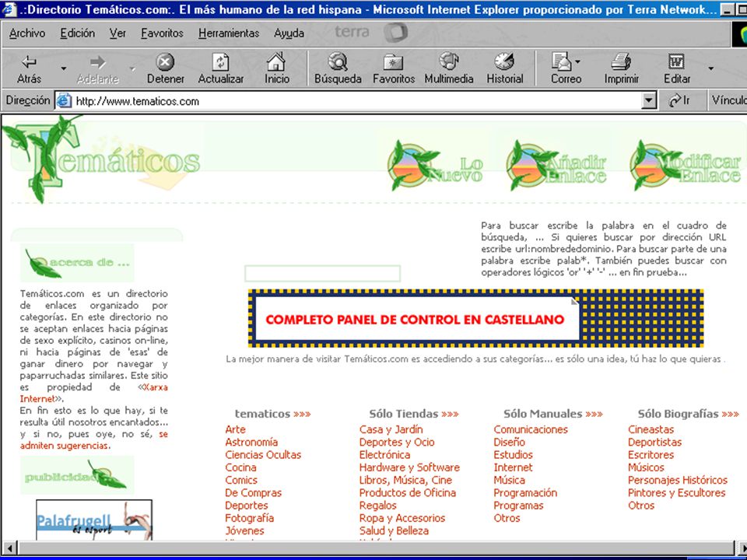Viewport: 747px width, 560px height.
Task: Open the Arte category link
Action: (235, 429)
